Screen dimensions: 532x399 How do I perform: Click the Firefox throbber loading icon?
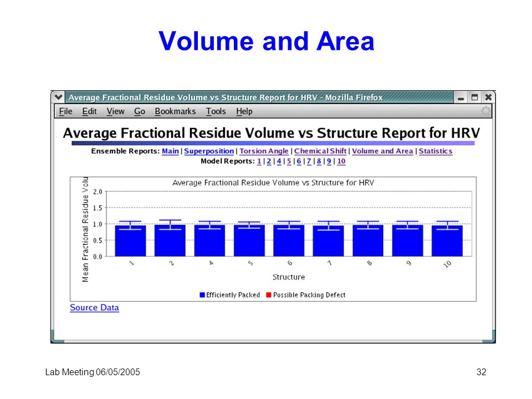485,111
